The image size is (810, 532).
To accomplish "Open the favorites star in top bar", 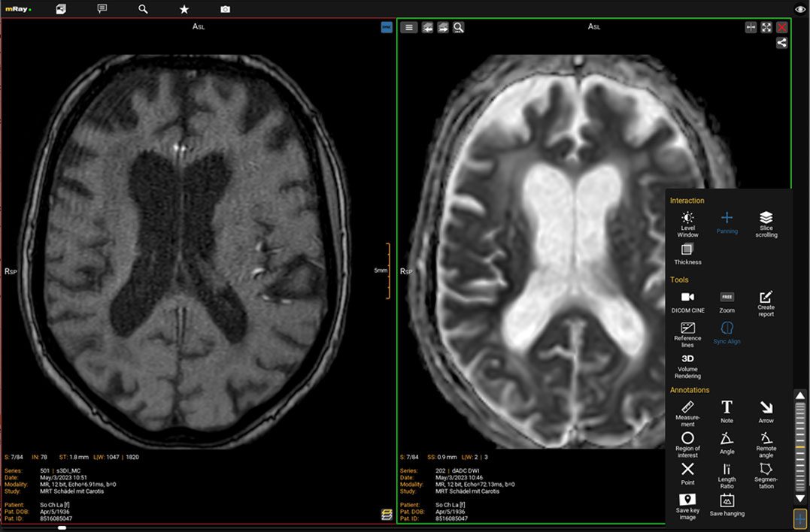I will coord(184,9).
